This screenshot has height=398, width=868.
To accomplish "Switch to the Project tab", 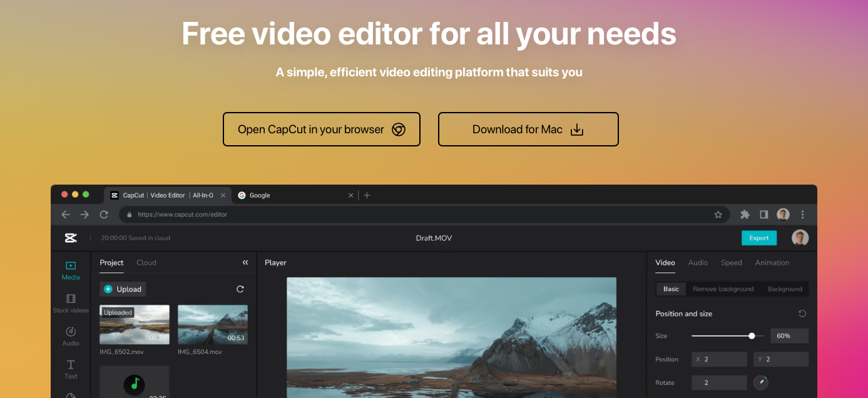I will tap(112, 263).
